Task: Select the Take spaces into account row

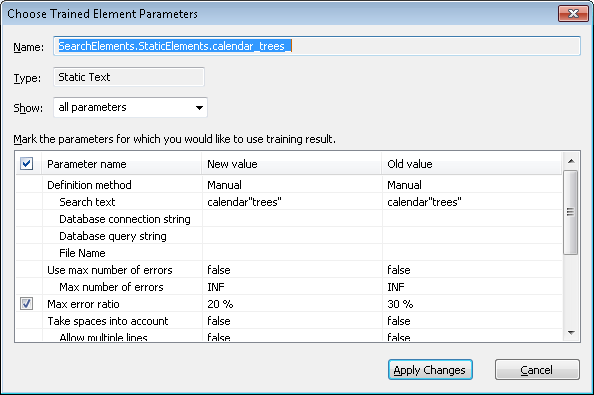Action: (x=289, y=321)
